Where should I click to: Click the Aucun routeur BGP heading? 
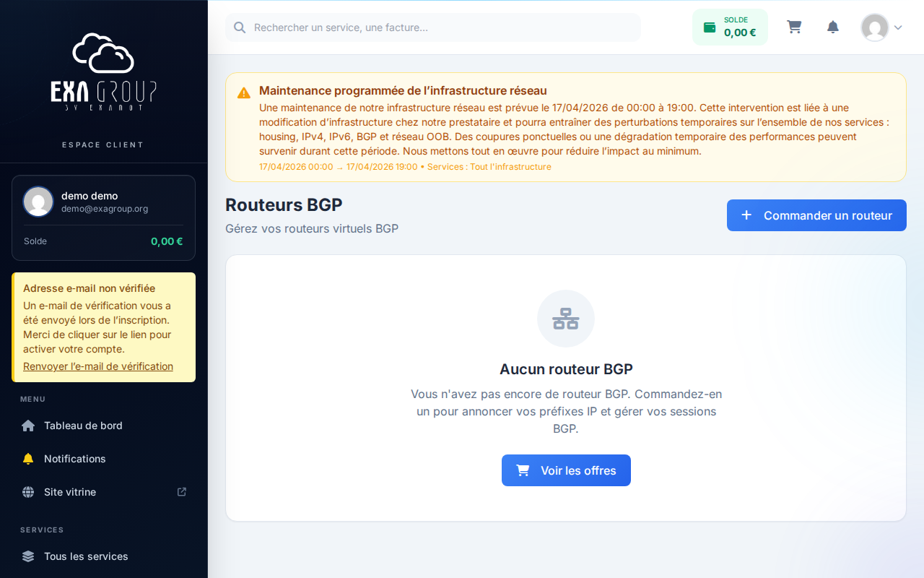pyautogui.click(x=566, y=369)
